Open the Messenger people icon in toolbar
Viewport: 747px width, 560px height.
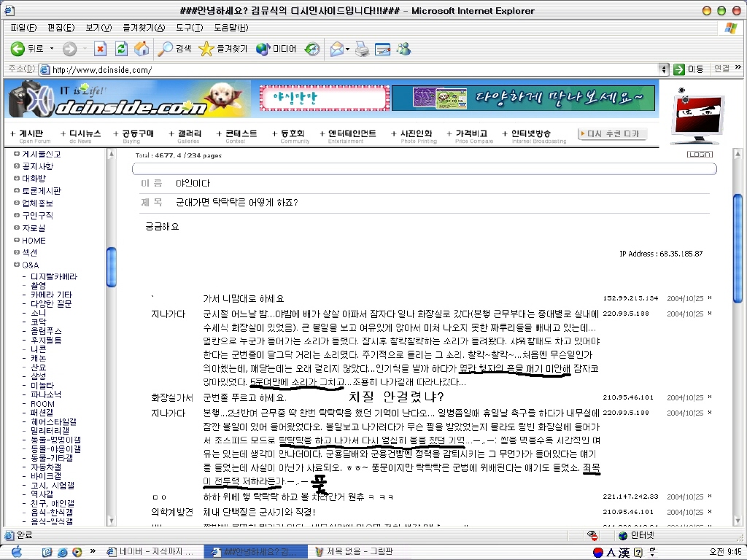point(403,49)
